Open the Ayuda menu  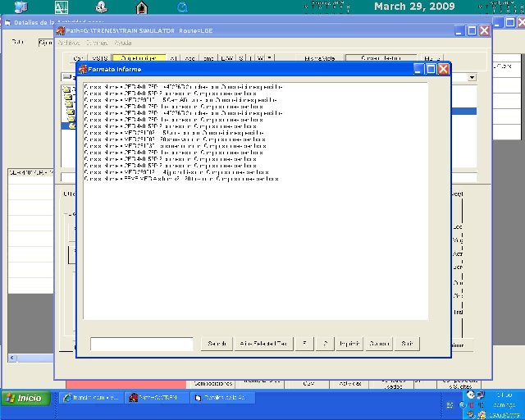pyautogui.click(x=123, y=43)
